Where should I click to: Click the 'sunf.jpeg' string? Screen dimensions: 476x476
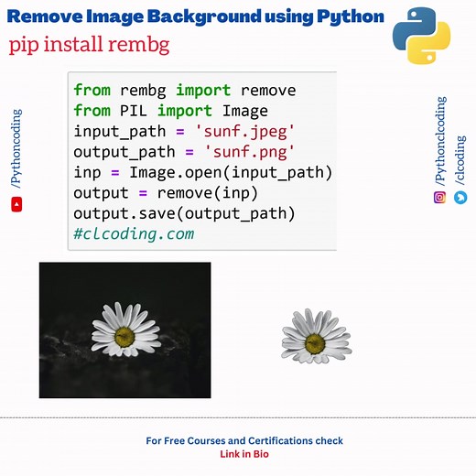coord(244,132)
